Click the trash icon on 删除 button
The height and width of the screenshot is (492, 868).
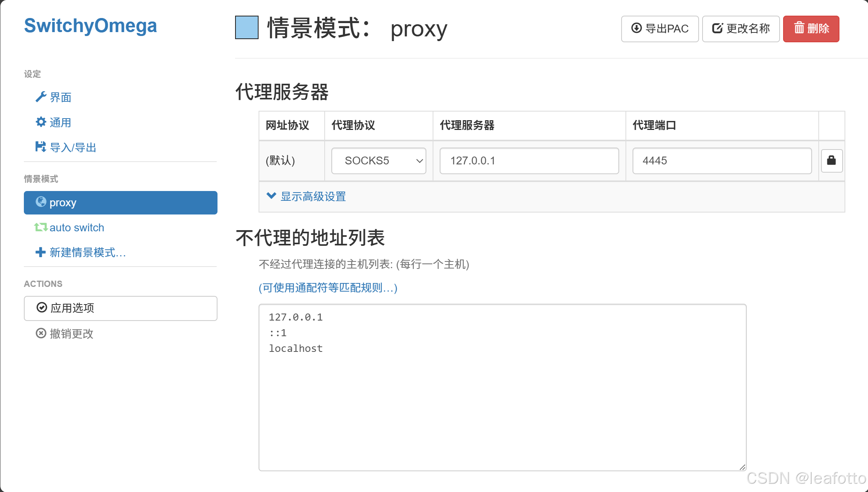[x=799, y=28]
